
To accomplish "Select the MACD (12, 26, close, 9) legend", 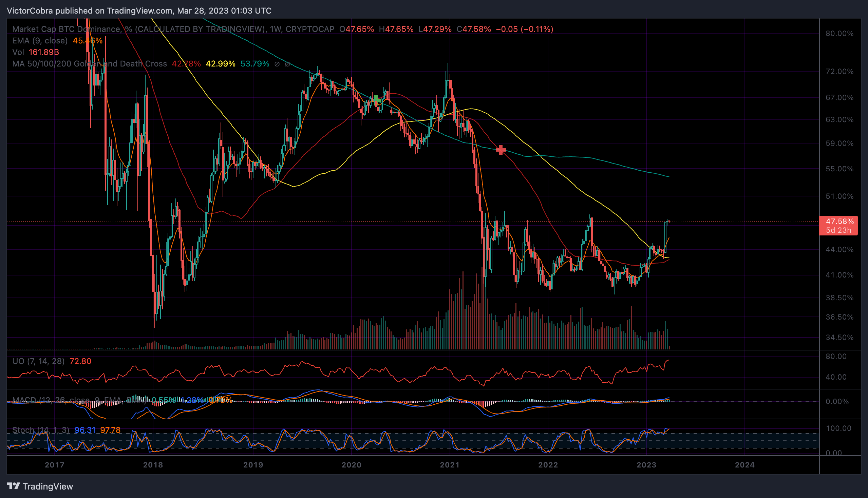I will [79, 400].
